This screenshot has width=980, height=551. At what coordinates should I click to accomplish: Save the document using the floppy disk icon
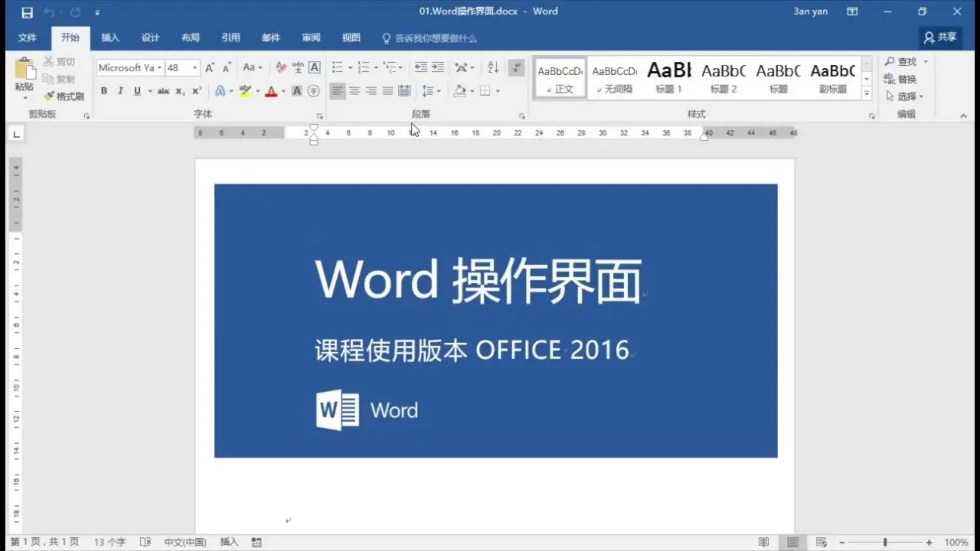tap(27, 12)
